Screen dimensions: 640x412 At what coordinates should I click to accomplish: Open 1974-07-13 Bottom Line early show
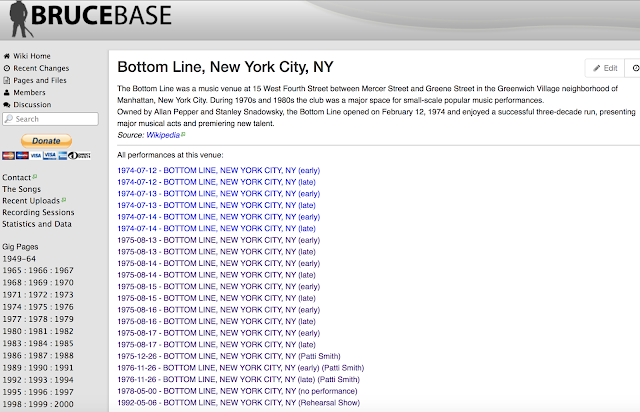click(219, 194)
